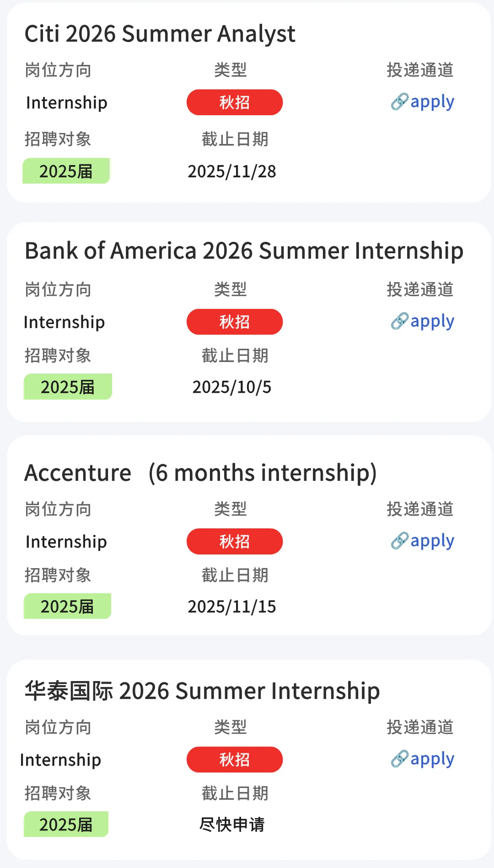494x868 pixels.
Task: Follow the apply link for 华泰国际 Summer Internship
Action: (x=432, y=759)
